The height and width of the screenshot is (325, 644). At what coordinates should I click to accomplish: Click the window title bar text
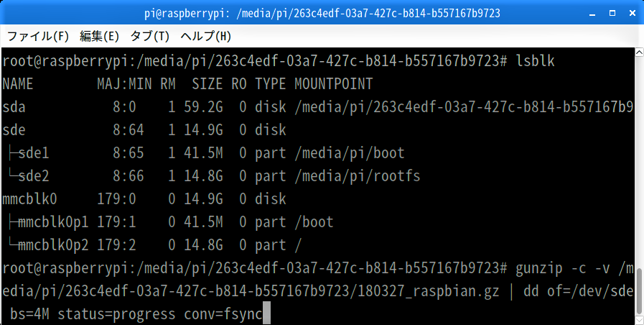pyautogui.click(x=322, y=14)
